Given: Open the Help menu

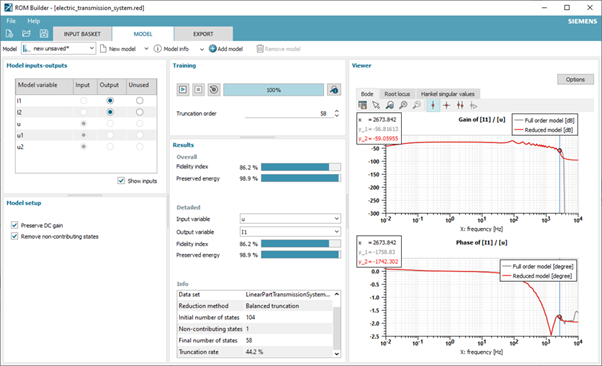Looking at the screenshot, I should pyautogui.click(x=33, y=21).
